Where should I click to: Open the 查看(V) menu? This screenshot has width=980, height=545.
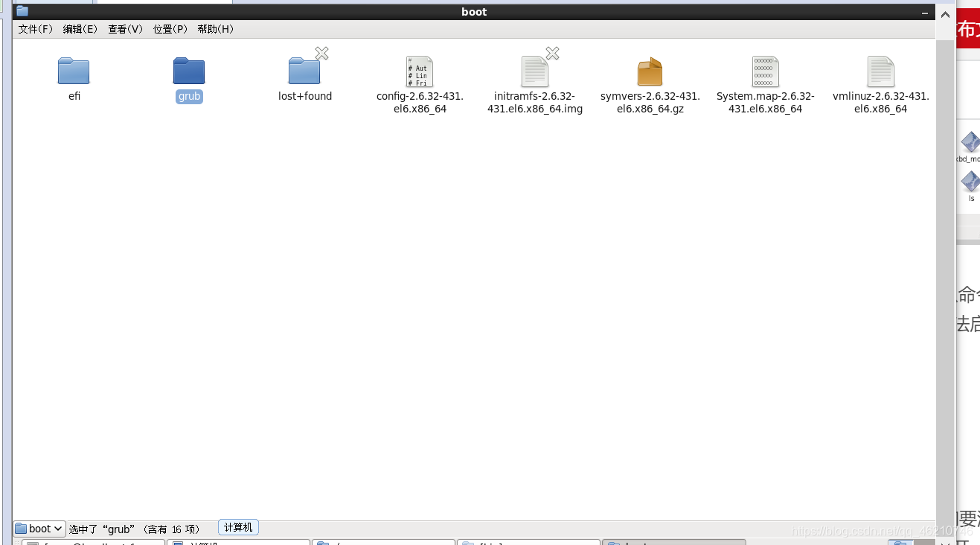click(x=125, y=29)
